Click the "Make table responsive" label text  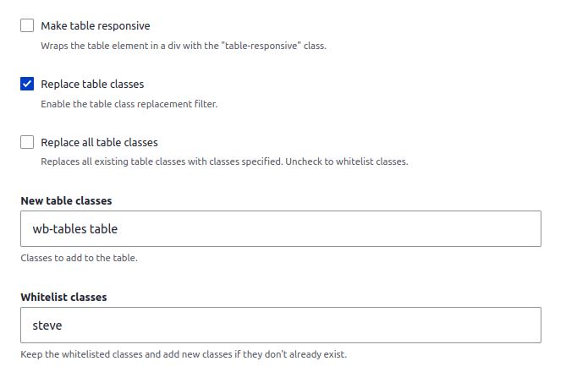(95, 26)
